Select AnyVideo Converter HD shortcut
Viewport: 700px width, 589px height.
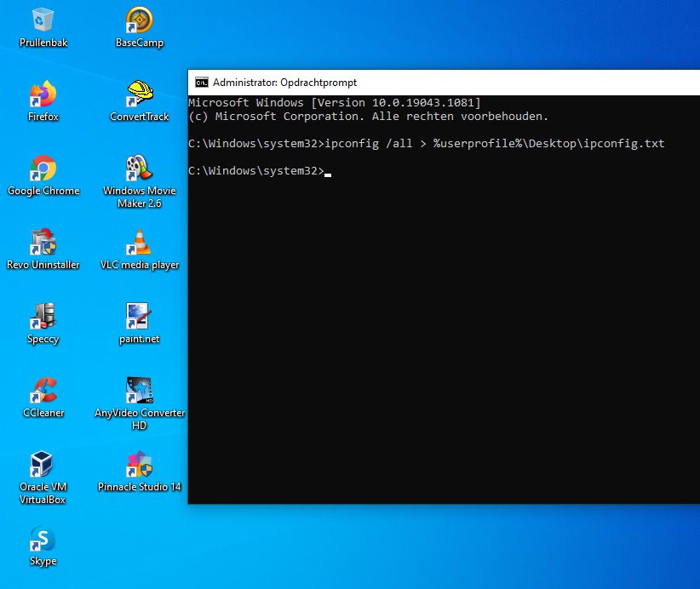139,391
